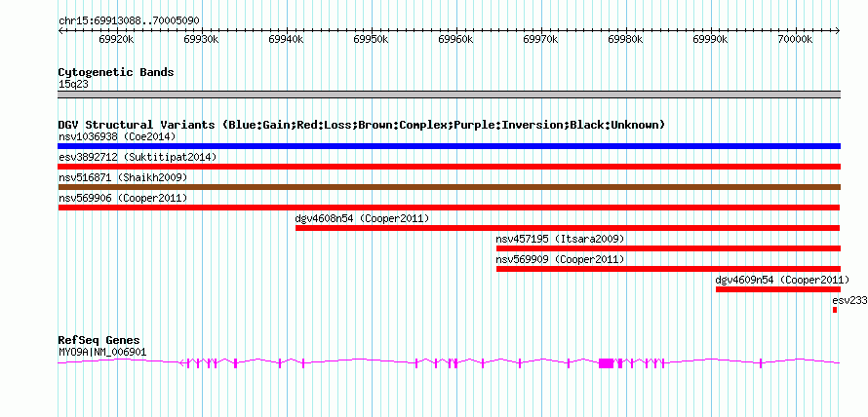Click the 69980k ruler tick label

click(x=625, y=39)
